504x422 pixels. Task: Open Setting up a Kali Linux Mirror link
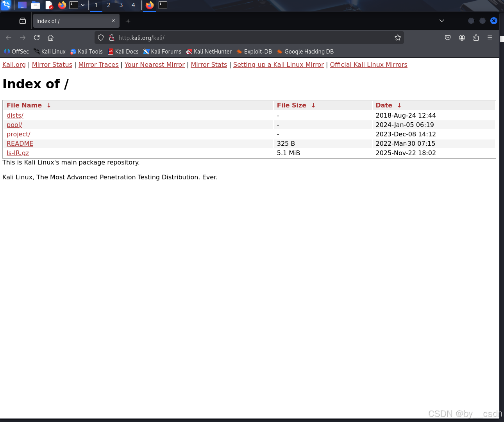click(279, 64)
